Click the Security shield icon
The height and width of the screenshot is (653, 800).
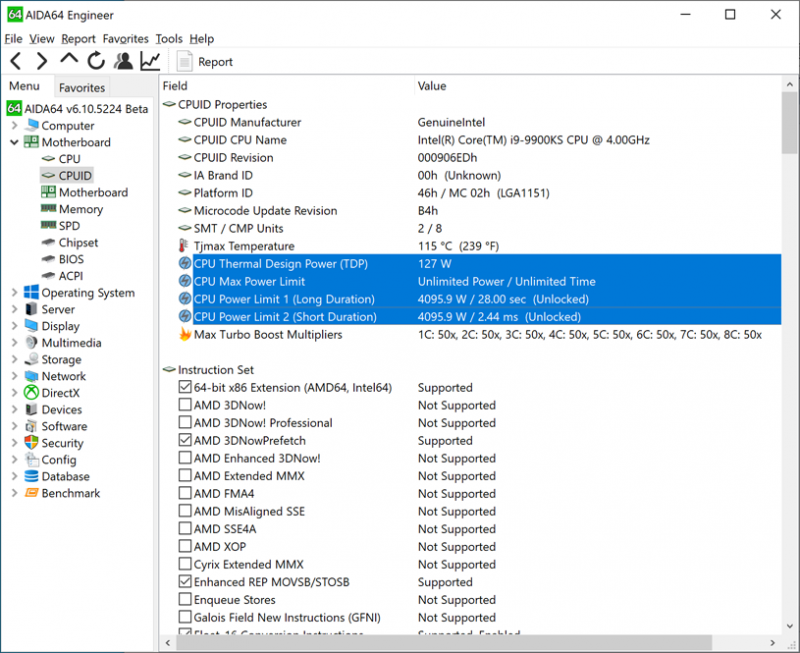[x=32, y=442]
